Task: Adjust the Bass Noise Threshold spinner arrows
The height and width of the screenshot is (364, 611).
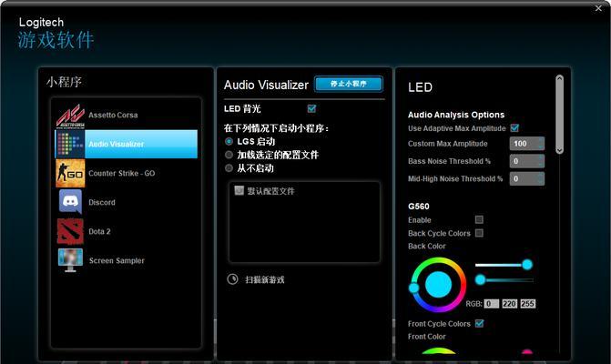Action: tap(541, 161)
